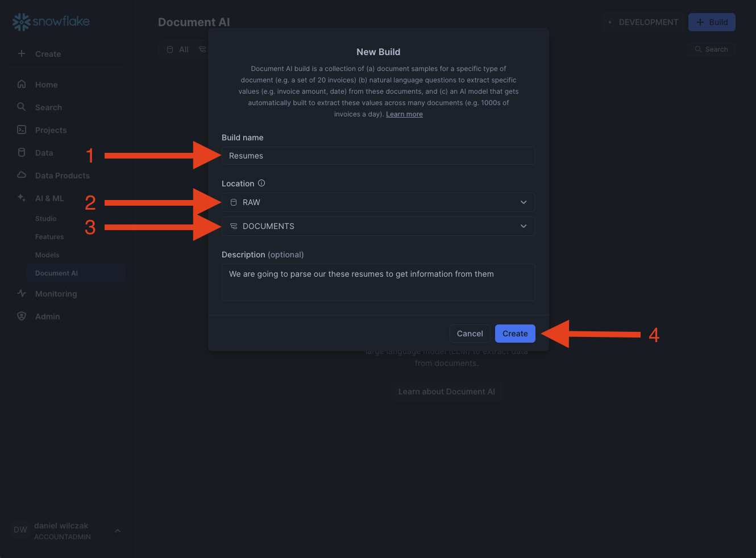Click the Create button in dialog

(515, 334)
